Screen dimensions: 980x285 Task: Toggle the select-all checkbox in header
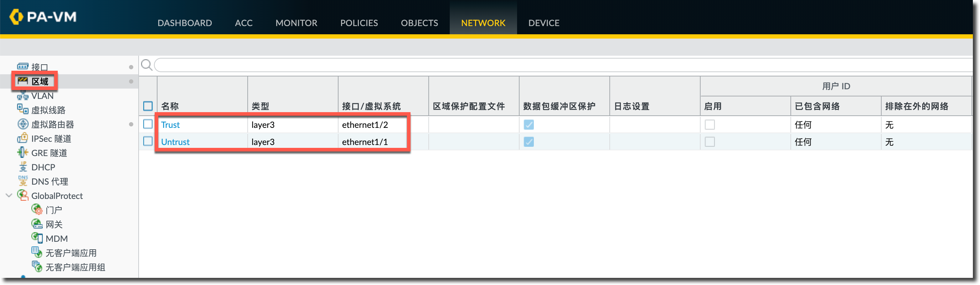point(148,106)
